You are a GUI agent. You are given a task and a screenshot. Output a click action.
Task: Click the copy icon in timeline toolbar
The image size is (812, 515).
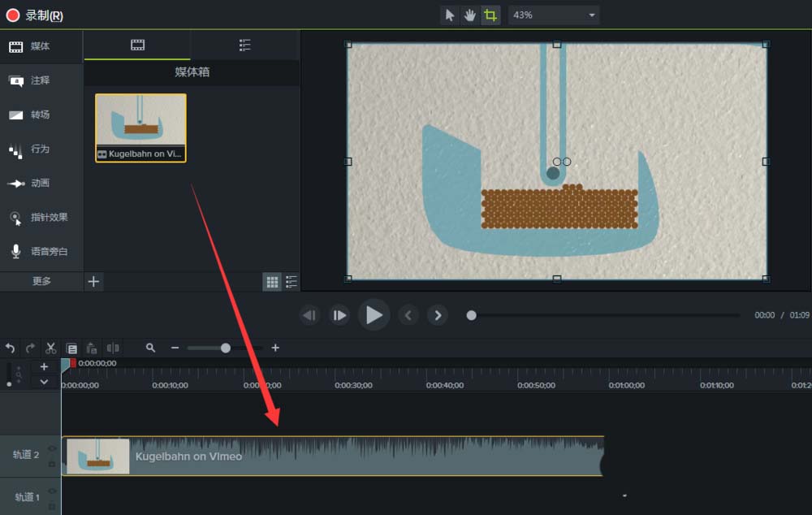point(71,348)
